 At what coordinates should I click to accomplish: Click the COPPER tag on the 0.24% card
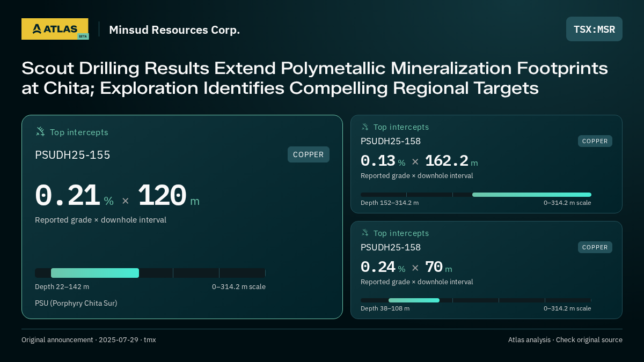tap(595, 247)
